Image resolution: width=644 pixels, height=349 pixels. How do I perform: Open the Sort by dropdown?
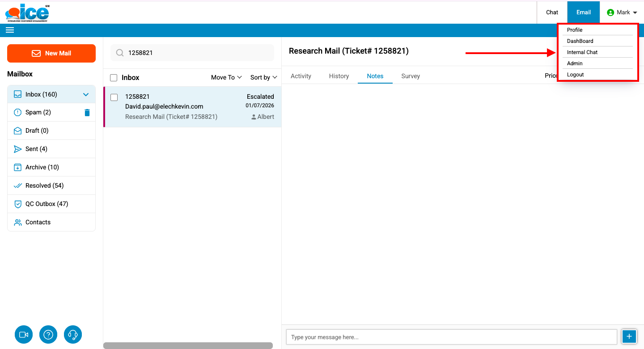(263, 77)
